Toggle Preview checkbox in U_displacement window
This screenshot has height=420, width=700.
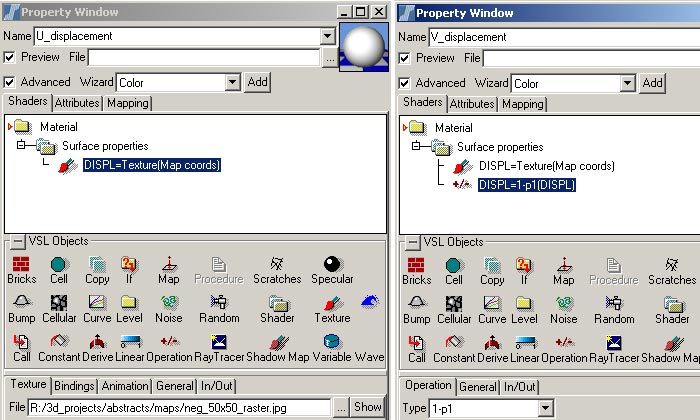pos(9,57)
